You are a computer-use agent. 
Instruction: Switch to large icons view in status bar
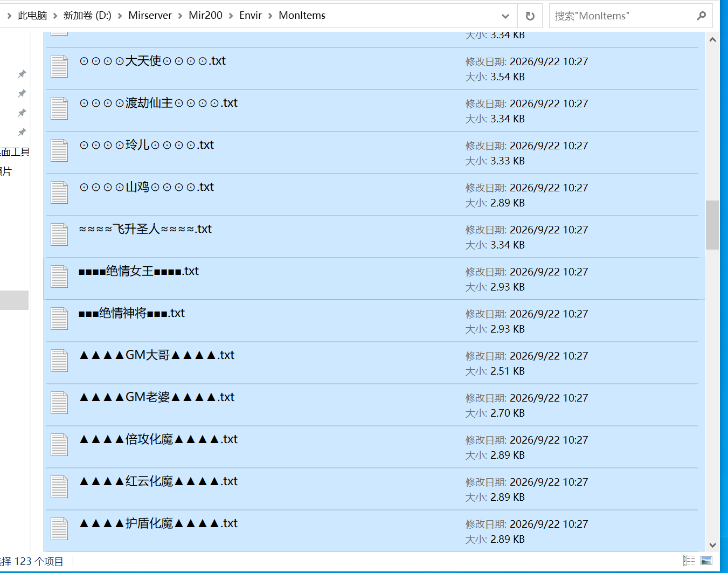coord(706,561)
